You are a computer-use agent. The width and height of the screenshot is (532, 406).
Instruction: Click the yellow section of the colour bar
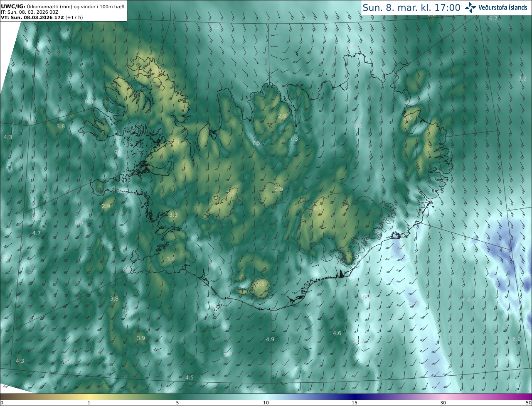coord(89,397)
